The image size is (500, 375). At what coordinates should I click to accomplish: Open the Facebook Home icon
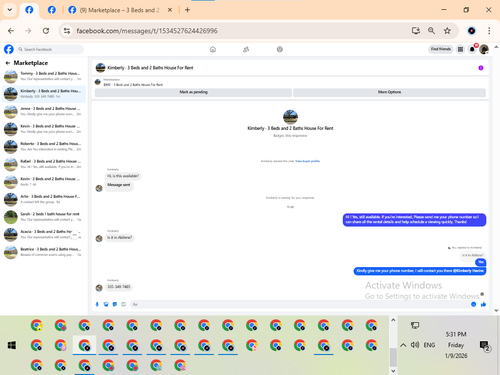[213, 49]
